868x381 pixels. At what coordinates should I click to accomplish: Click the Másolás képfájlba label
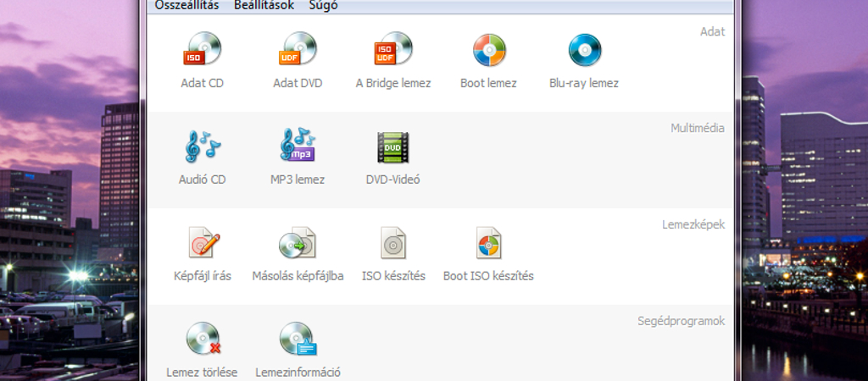click(298, 276)
